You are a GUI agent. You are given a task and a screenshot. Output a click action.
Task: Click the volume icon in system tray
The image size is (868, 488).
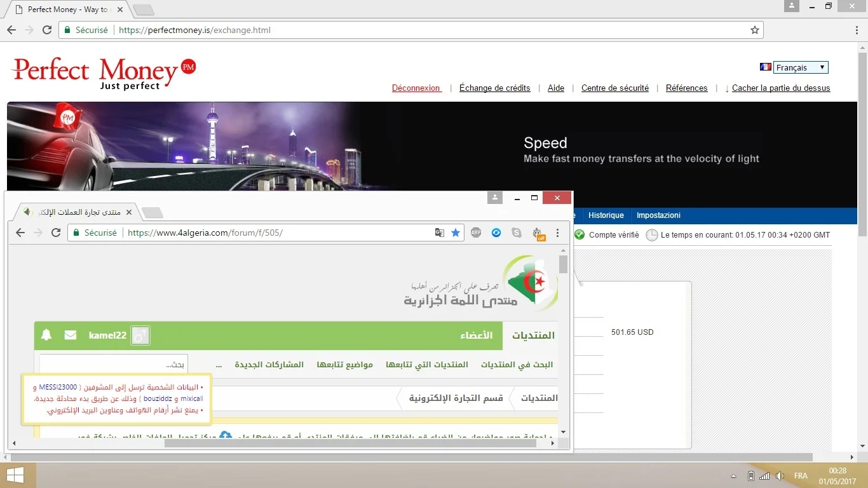coord(780,476)
